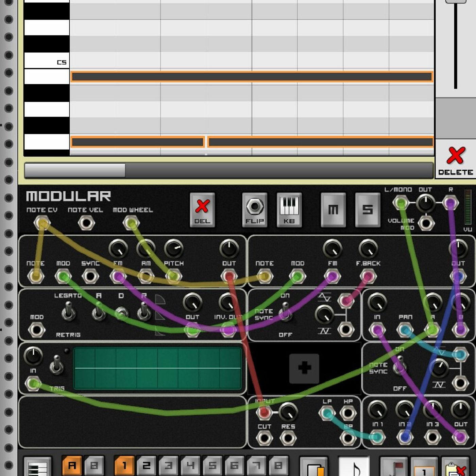The image size is (476, 476).
Task: Flip the modular rack with FLIP button
Action: click(255, 210)
